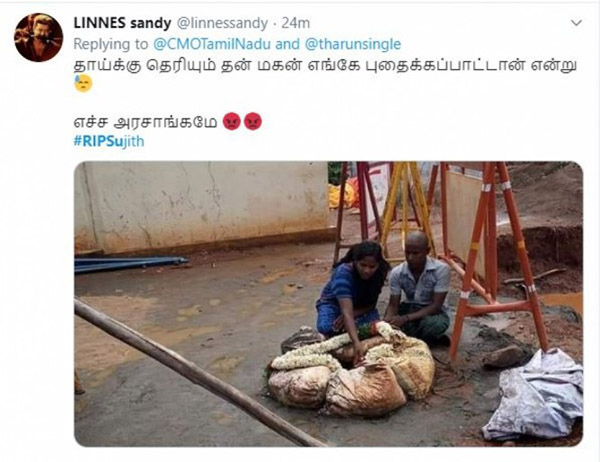Click the second red angry emoji
Image resolution: width=600 pixels, height=462 pixels.
(x=253, y=121)
